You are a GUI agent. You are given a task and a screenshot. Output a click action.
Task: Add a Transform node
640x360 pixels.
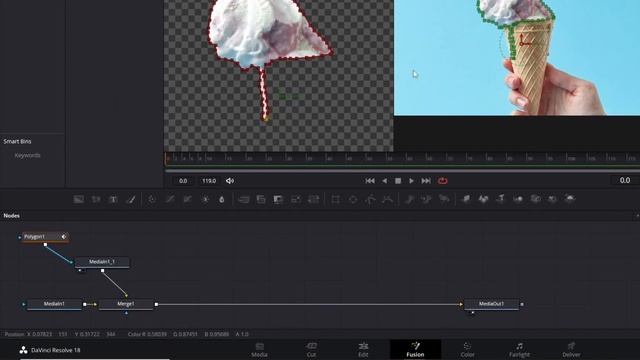click(313, 199)
